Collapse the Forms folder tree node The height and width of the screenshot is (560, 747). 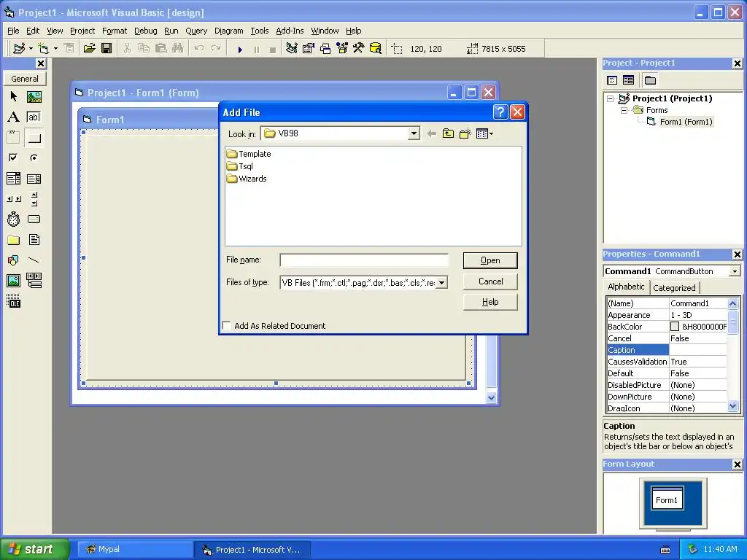(624, 111)
